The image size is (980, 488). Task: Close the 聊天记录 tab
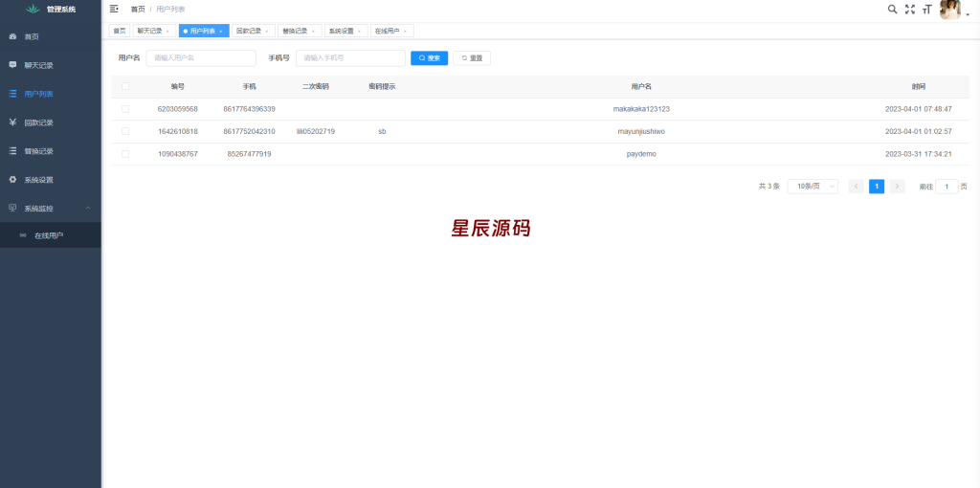click(167, 32)
